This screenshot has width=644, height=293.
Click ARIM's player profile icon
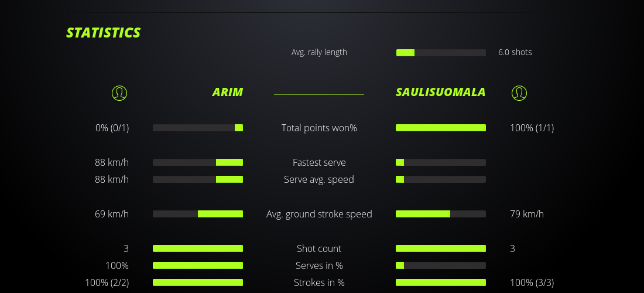119,93
